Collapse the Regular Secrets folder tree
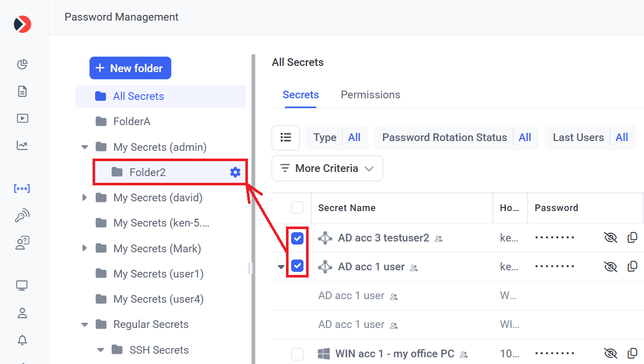The width and height of the screenshot is (644, 364). coord(85,324)
